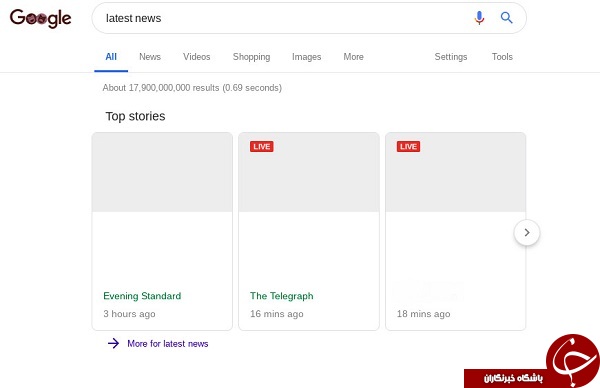Click the arrow beside More for latest news
Viewport: 600px width, 388px height.
[x=113, y=343]
